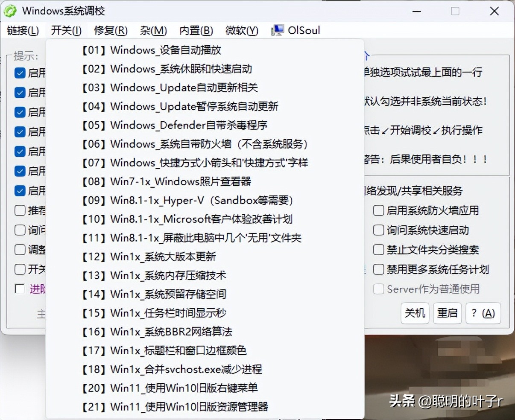Image resolution: width=515 pixels, height=420 pixels.
Task: Open the 杂(M) menu
Action: (x=152, y=30)
